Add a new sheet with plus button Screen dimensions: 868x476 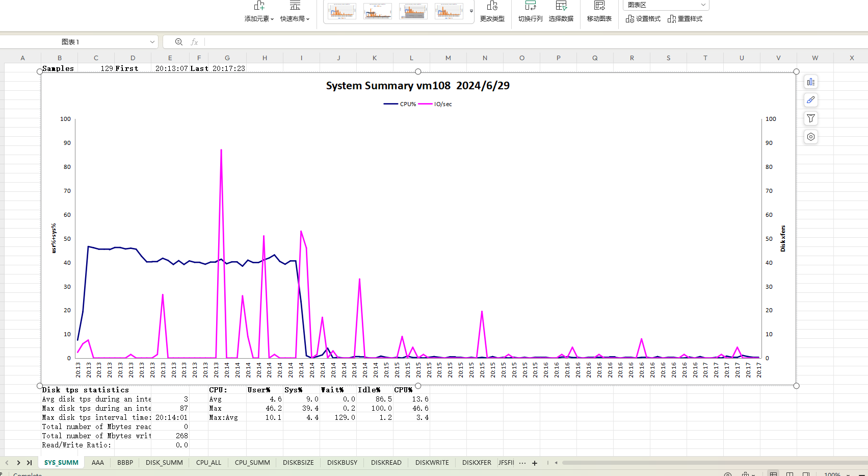click(535, 463)
